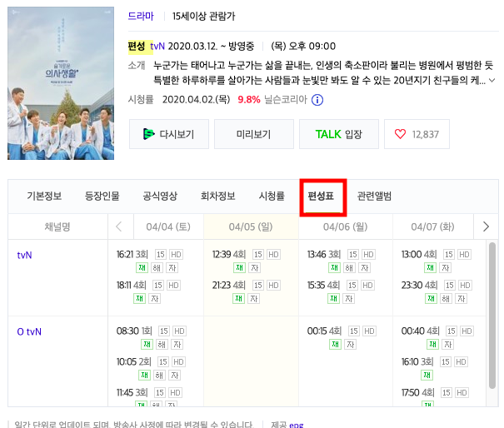Image resolution: width=504 pixels, height=428 pixels.
Task: Click the 9.8% viewer rating value
Action: (249, 100)
